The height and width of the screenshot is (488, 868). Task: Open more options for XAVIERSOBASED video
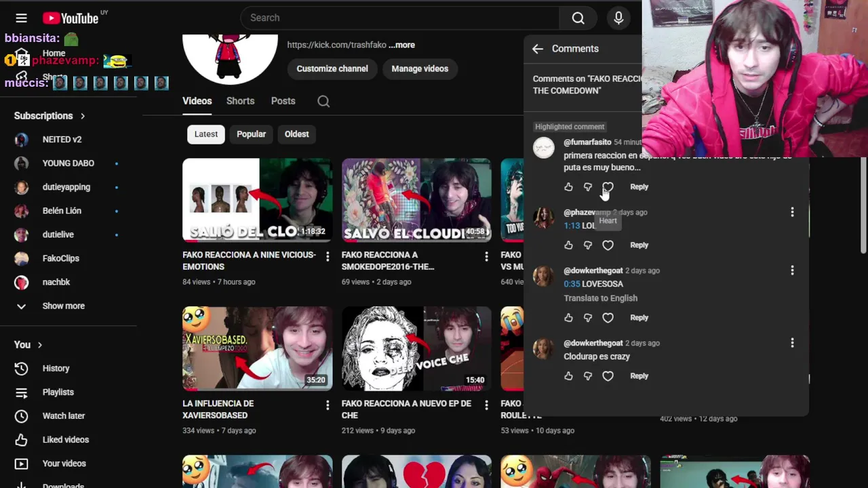click(x=328, y=405)
